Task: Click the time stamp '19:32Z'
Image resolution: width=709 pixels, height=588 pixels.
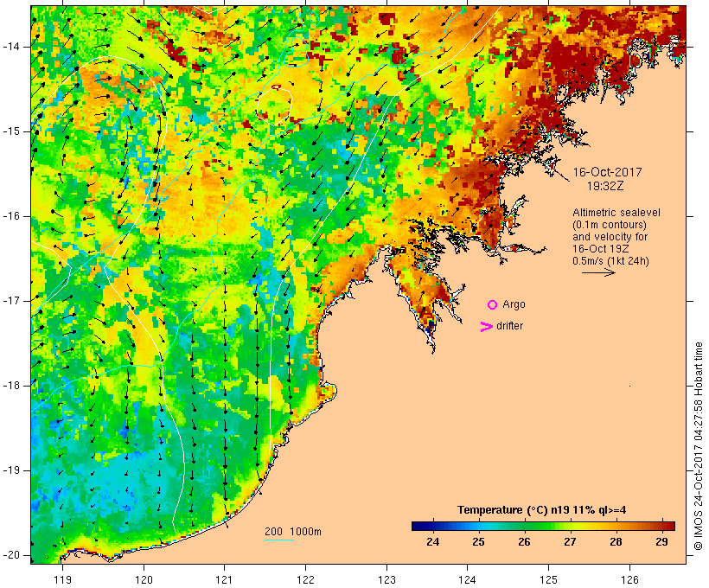Action: point(605,186)
